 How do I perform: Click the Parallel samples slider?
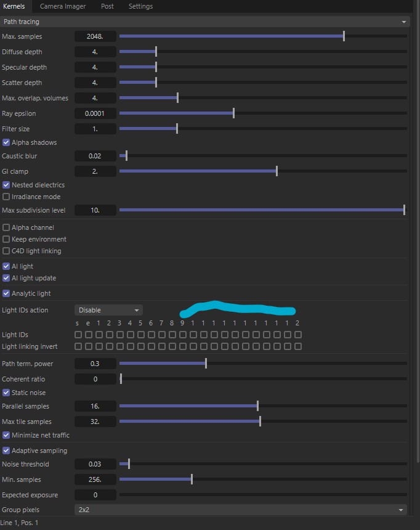point(263,406)
